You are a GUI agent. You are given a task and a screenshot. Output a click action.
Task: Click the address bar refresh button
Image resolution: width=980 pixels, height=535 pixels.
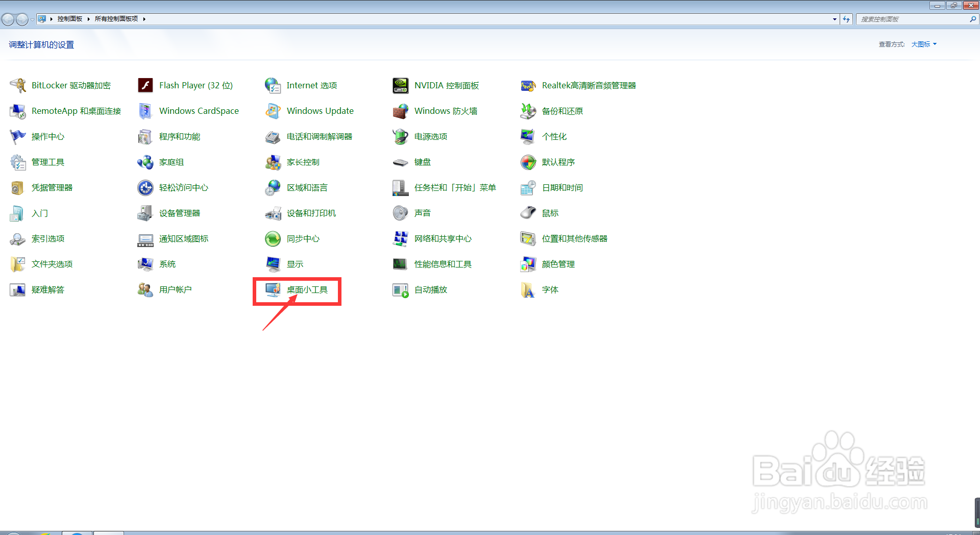tap(846, 19)
